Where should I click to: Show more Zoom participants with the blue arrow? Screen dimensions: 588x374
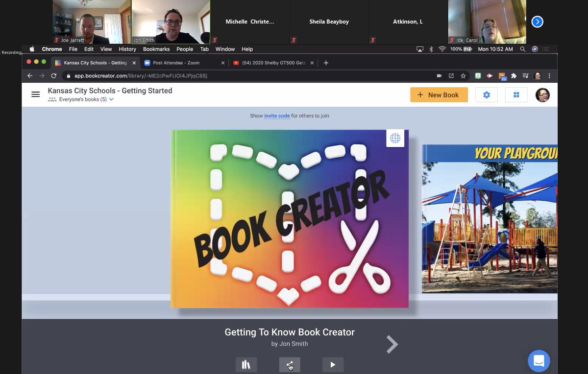pyautogui.click(x=538, y=22)
